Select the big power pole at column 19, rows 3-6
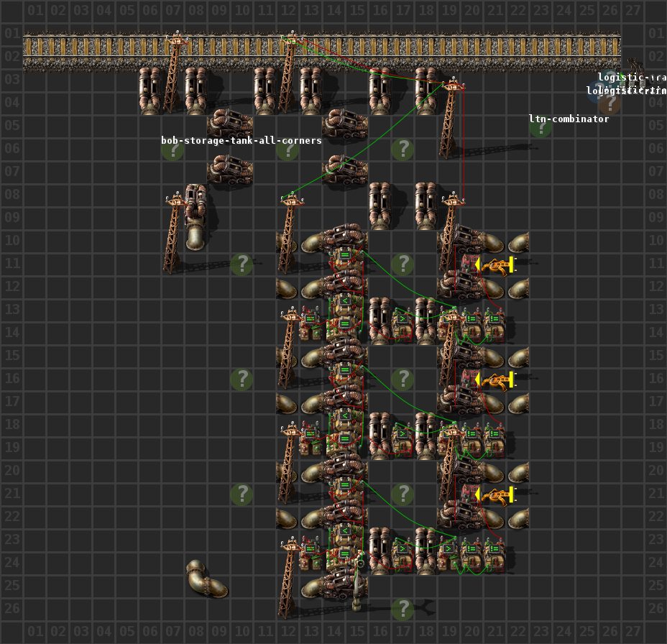Image resolution: width=667 pixels, height=644 pixels. pyautogui.click(x=451, y=117)
